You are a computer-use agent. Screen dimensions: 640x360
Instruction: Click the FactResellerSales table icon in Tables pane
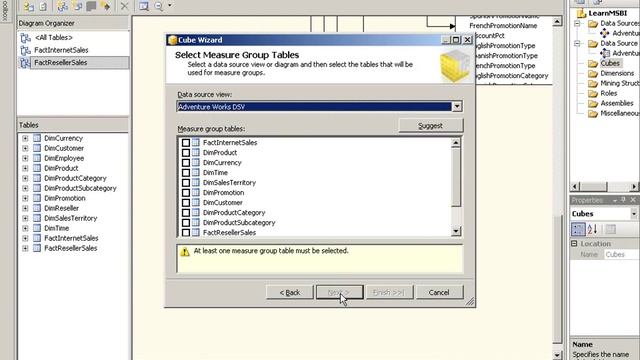[x=37, y=248]
